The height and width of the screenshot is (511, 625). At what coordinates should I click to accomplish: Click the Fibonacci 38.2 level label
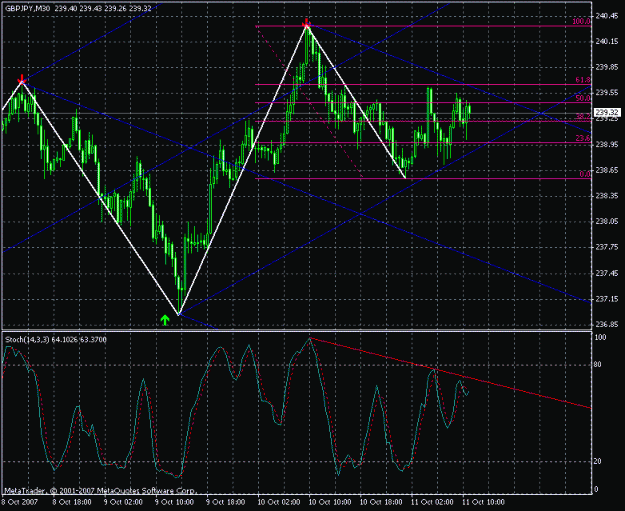[x=583, y=117]
